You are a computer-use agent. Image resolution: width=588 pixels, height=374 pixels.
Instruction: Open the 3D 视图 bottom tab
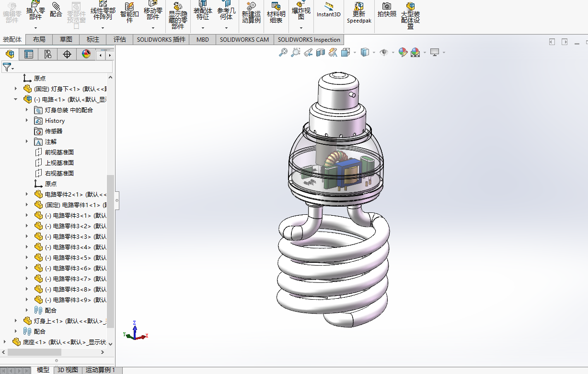pos(68,370)
